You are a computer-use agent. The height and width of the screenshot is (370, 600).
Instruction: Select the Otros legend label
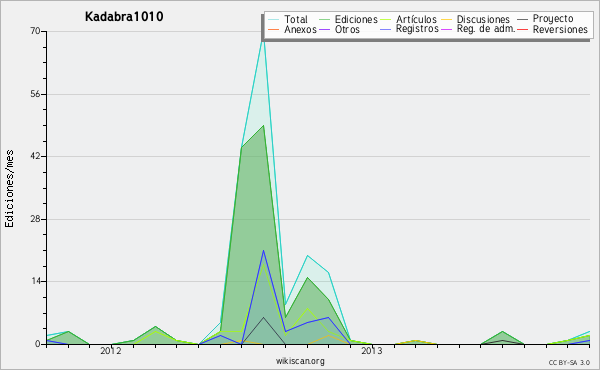tap(347, 29)
